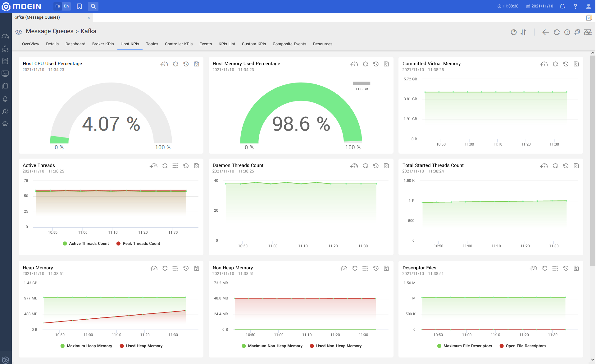The image size is (596, 364).
Task: Open the Resources tab
Action: (323, 44)
